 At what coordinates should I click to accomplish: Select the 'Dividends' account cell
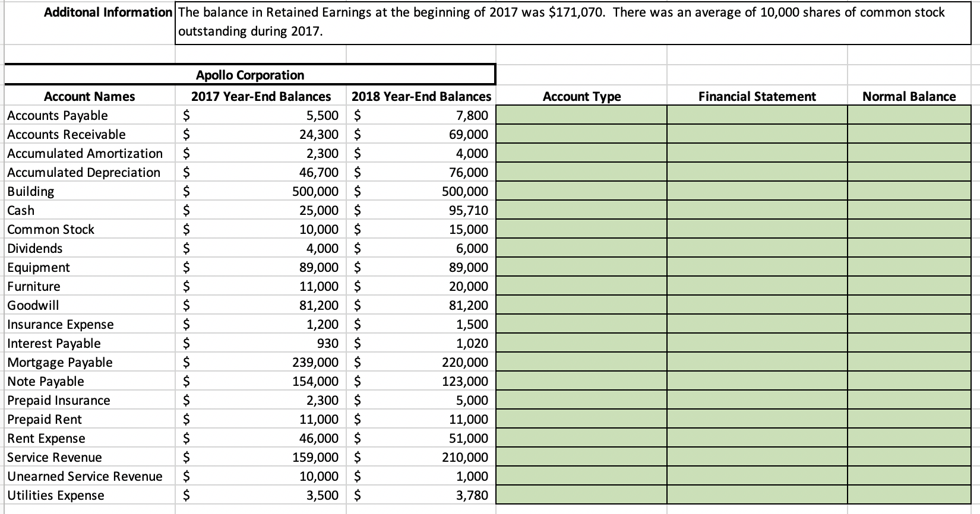pyautogui.click(x=90, y=248)
